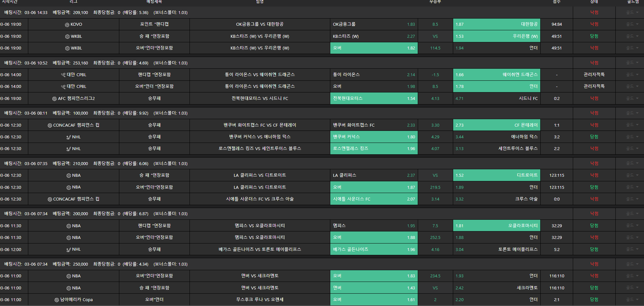Click the 오클라호마시티 1.81 handicap odds cell
Viewport: 644px width, 306px height.
496,226
